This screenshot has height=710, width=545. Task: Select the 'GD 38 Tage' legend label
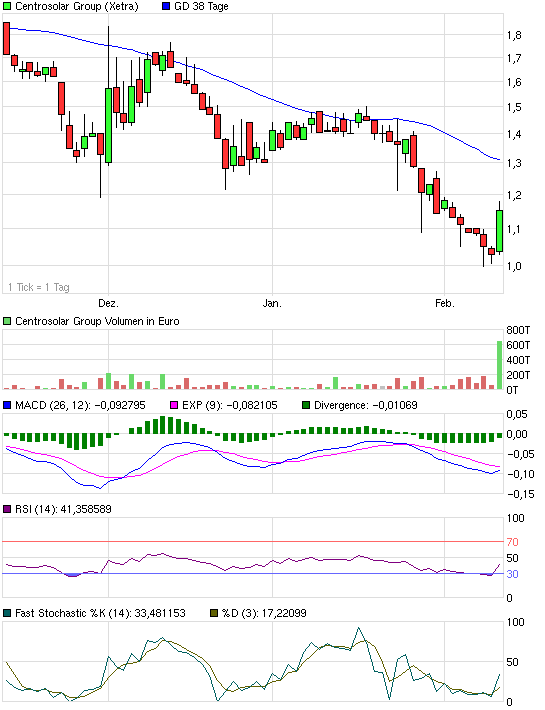[x=201, y=6]
